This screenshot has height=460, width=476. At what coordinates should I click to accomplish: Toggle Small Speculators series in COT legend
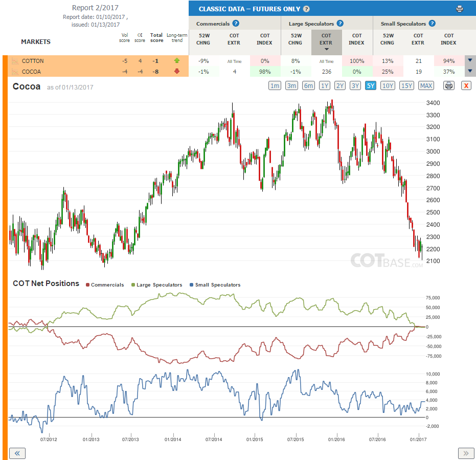click(215, 285)
